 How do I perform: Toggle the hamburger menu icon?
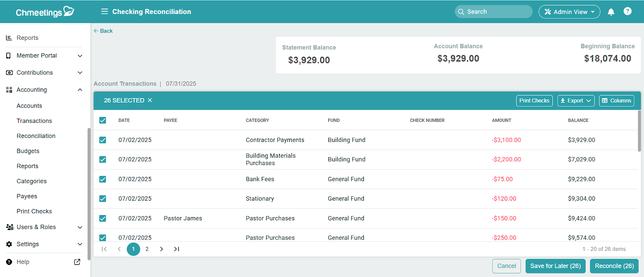click(105, 12)
